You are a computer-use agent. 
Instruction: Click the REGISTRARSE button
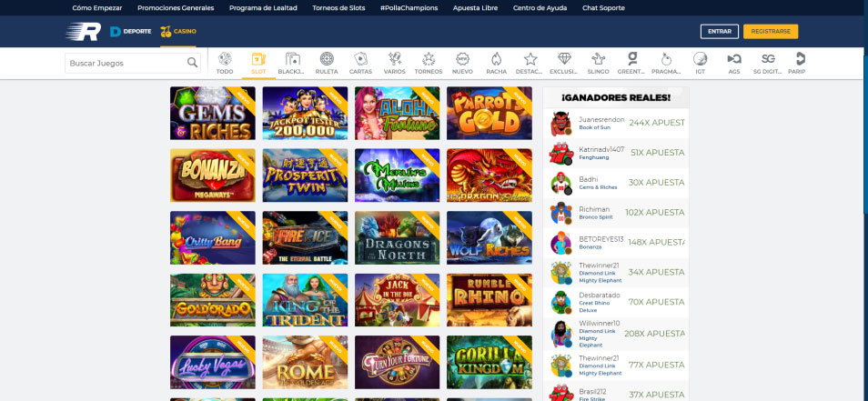click(771, 32)
